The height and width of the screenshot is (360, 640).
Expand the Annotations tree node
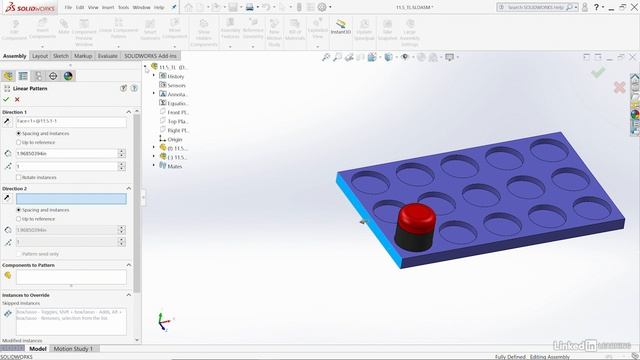(x=154, y=93)
